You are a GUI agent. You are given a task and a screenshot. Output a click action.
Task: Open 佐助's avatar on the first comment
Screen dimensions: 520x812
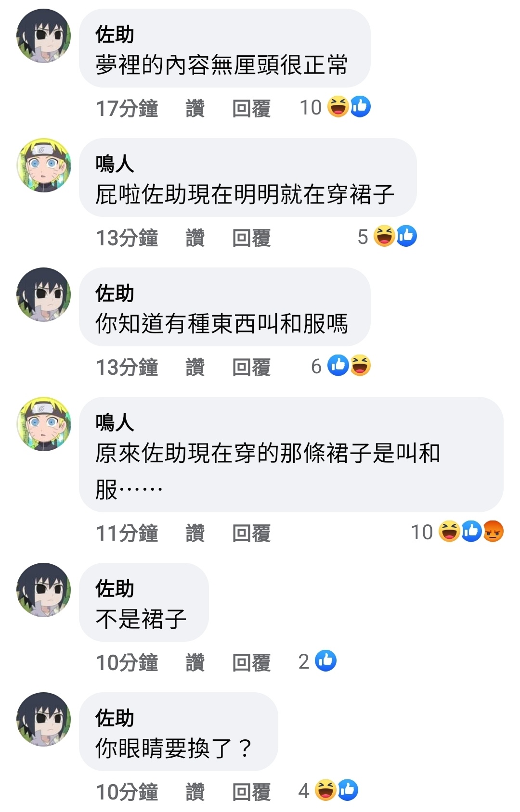(x=43, y=36)
